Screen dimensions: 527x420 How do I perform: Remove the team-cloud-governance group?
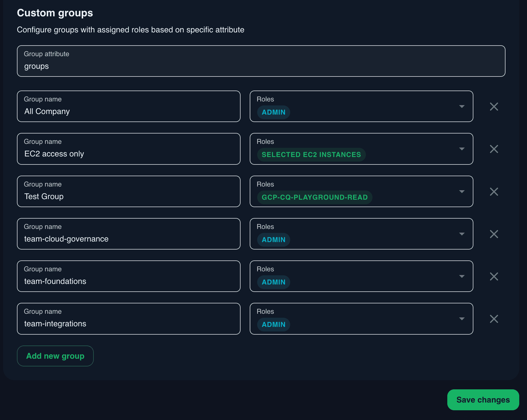(494, 234)
